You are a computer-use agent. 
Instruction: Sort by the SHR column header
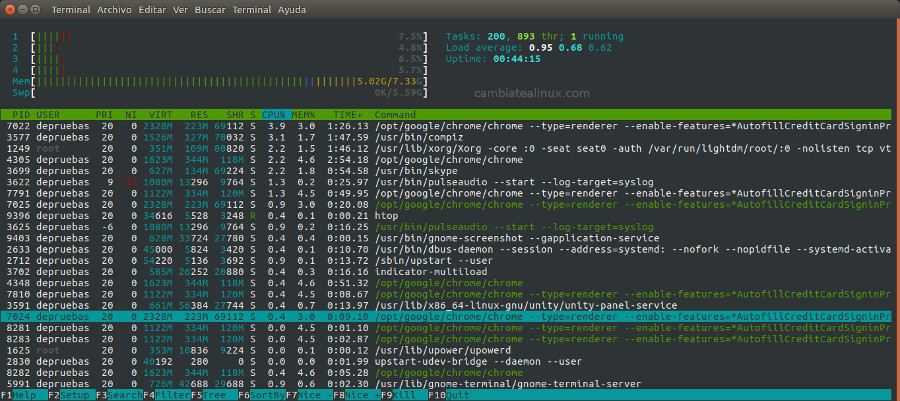coord(235,115)
